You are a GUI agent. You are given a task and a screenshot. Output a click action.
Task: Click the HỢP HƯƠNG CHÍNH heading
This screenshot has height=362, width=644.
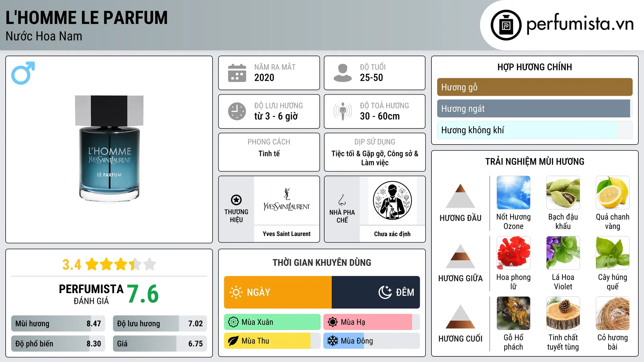coord(535,67)
